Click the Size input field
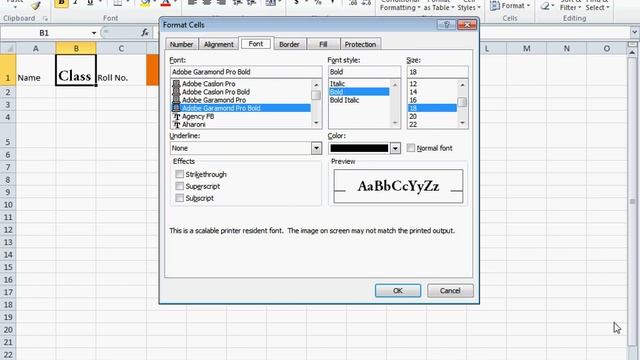Viewport: 640px width, 360px height. tap(438, 72)
